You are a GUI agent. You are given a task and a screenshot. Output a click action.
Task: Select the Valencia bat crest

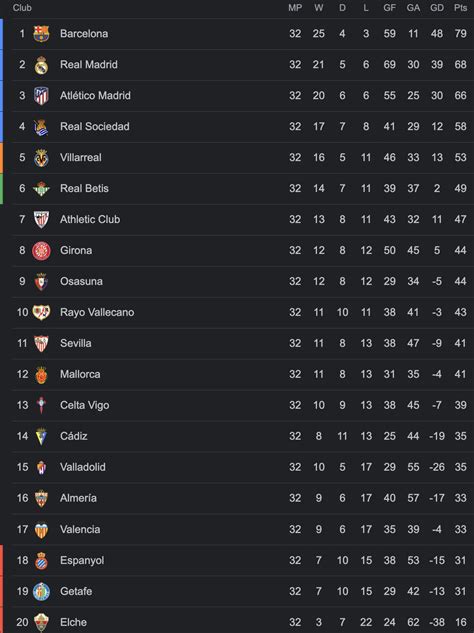(x=41, y=530)
